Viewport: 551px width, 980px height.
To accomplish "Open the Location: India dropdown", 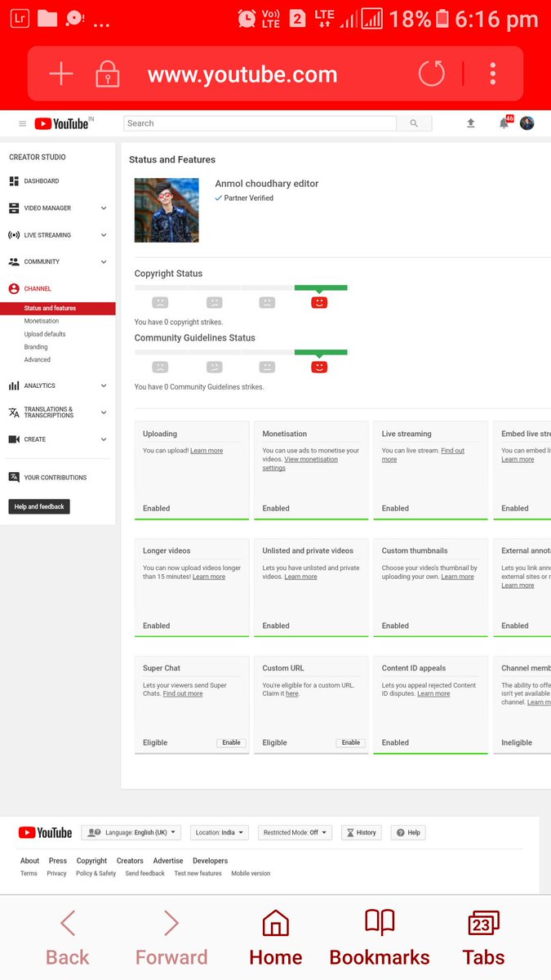I will (x=220, y=832).
